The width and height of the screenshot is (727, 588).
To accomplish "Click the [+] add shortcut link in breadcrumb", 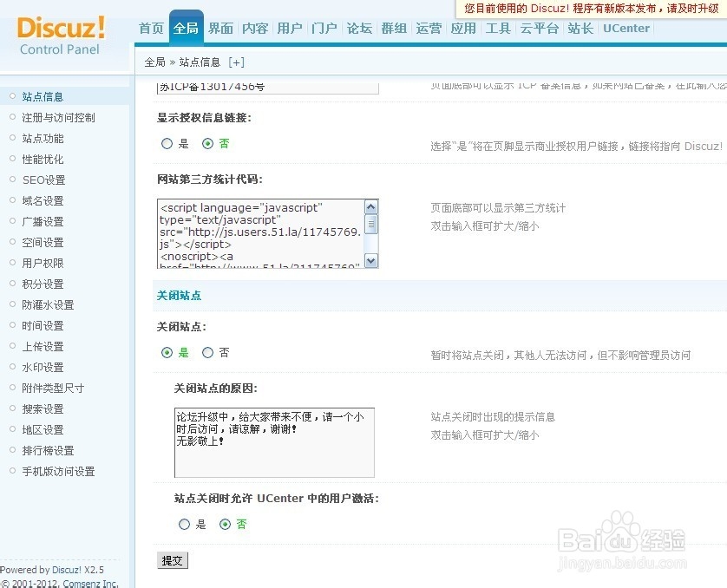I will [x=236, y=62].
